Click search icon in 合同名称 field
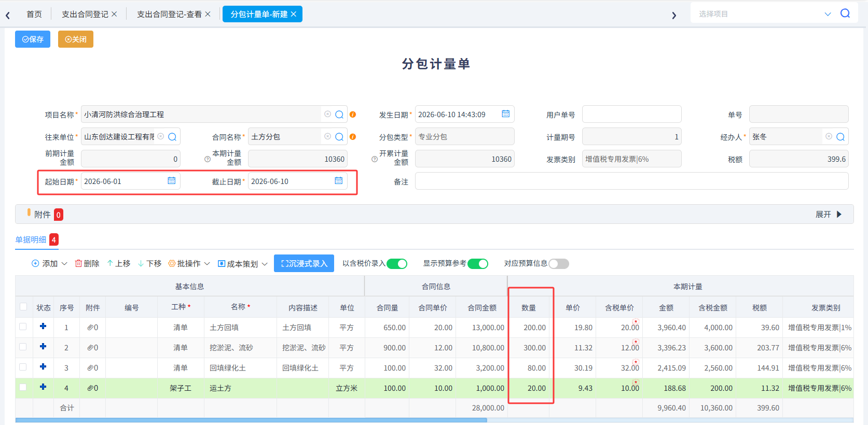Screen dimensions: 868x425 [339, 137]
